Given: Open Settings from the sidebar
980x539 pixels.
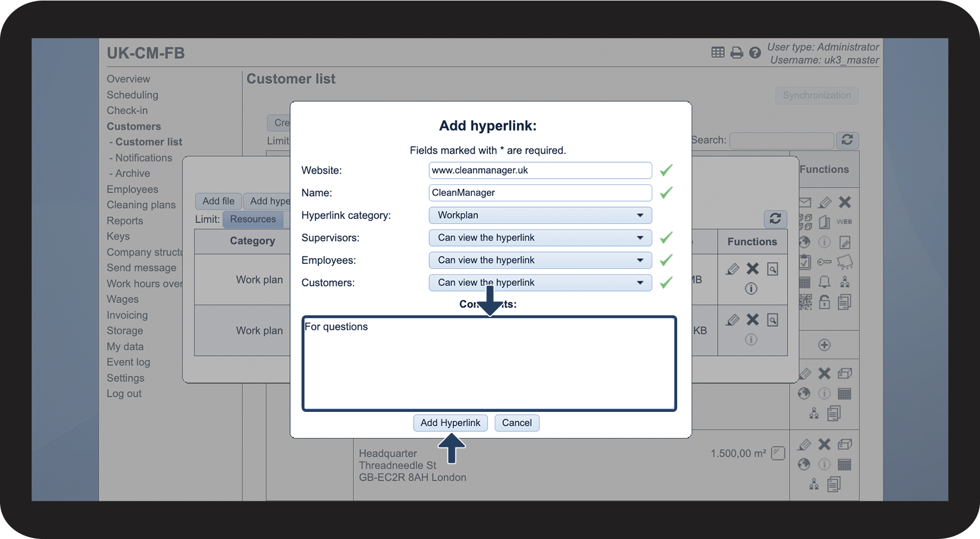Looking at the screenshot, I should pos(126,378).
